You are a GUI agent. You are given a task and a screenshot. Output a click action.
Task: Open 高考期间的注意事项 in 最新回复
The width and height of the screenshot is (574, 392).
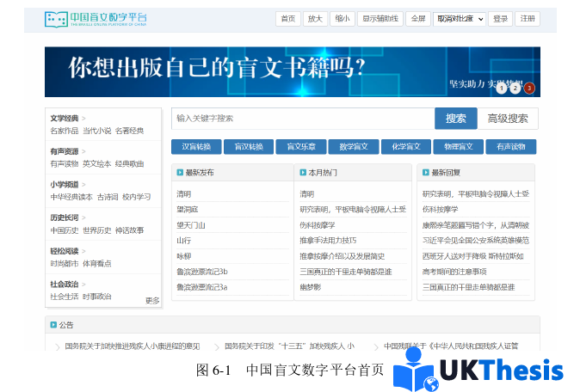point(454,272)
